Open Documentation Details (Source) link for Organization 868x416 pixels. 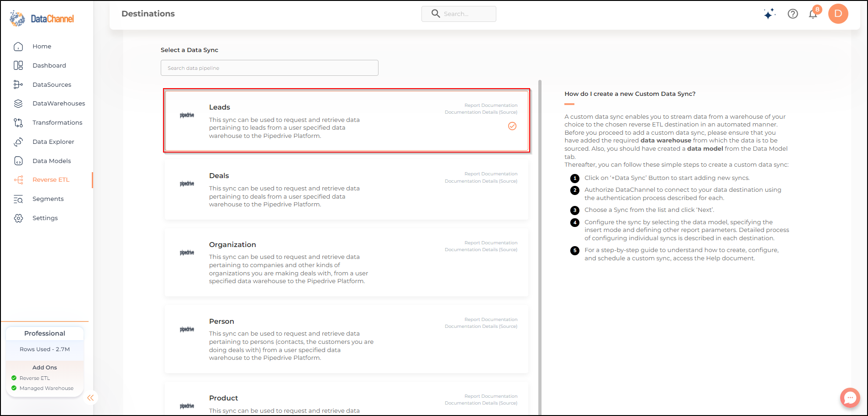point(481,250)
